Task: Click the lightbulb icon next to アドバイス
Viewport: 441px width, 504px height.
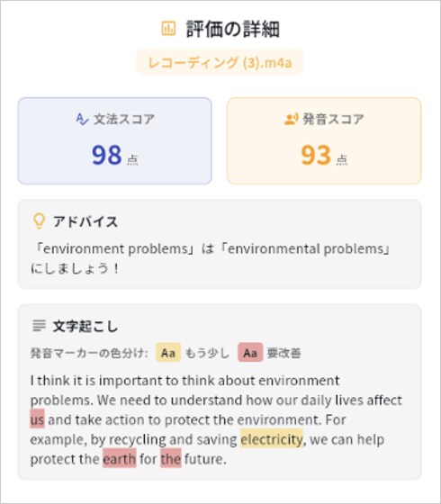Action: (x=40, y=221)
